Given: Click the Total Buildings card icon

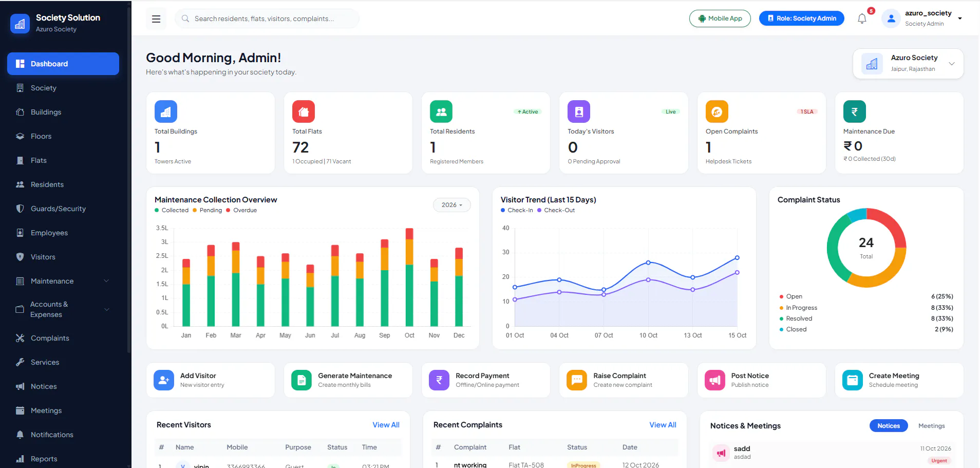Looking at the screenshot, I should point(166,111).
